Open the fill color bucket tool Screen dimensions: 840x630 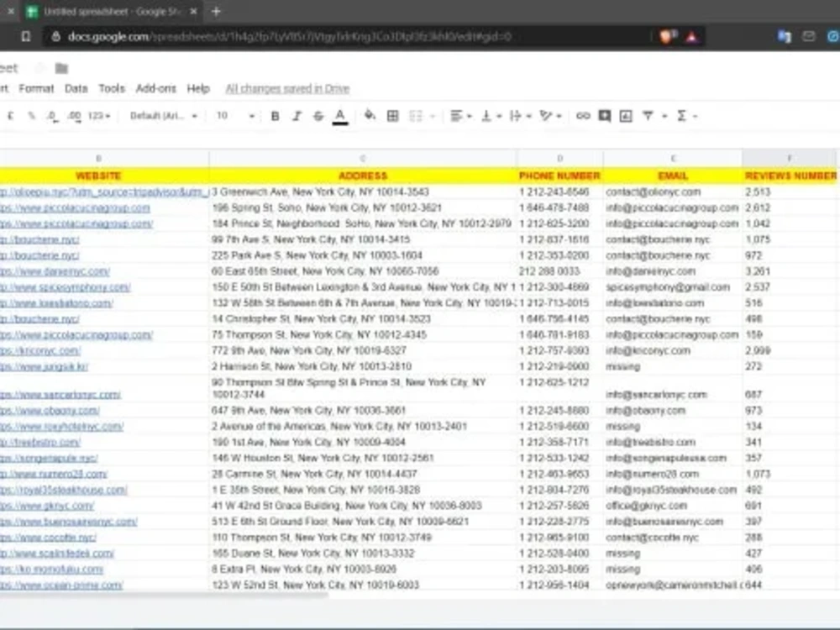[370, 116]
